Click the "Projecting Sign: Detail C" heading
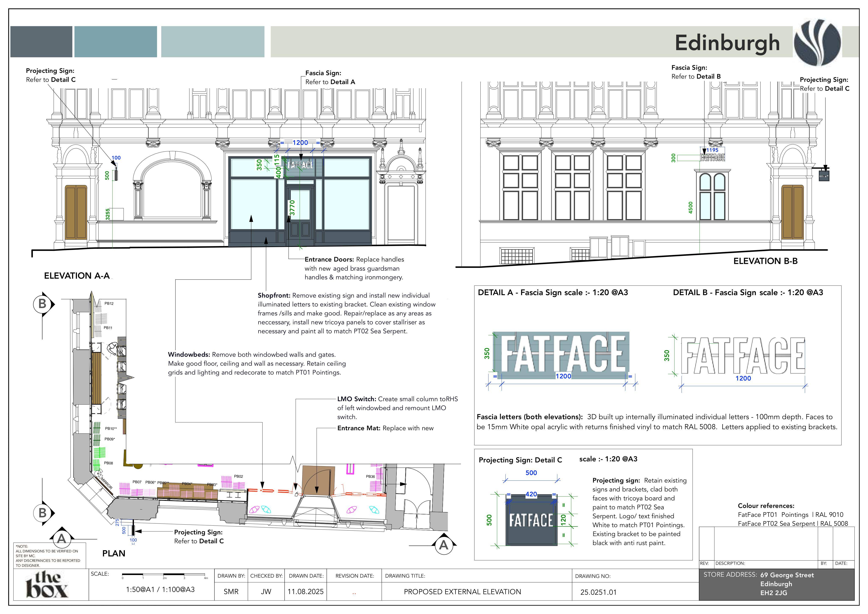868x614 pixels. pos(520,460)
